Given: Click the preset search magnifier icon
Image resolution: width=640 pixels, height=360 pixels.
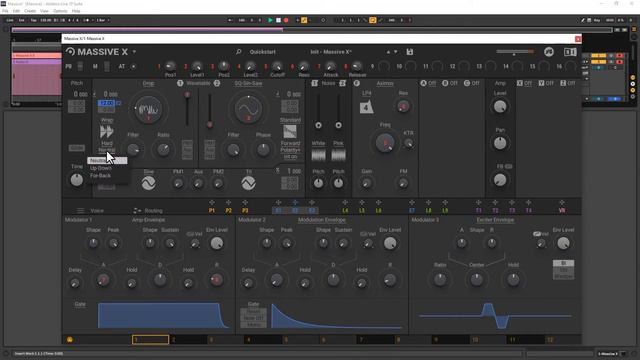Looking at the screenshot, I should [238, 52].
